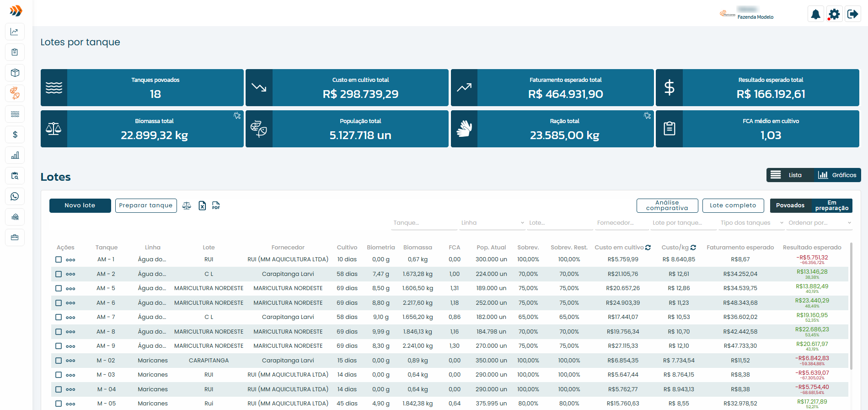
Task: Click the lots table vertical scrollbar
Action: tap(851, 306)
